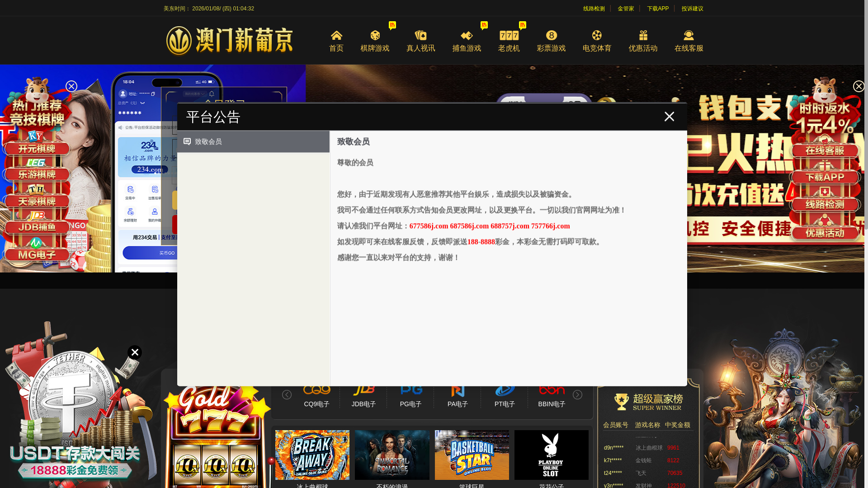Screen dimensions: 868x488
Task: Close the 平台公告 announcement dialog
Action: (x=669, y=117)
